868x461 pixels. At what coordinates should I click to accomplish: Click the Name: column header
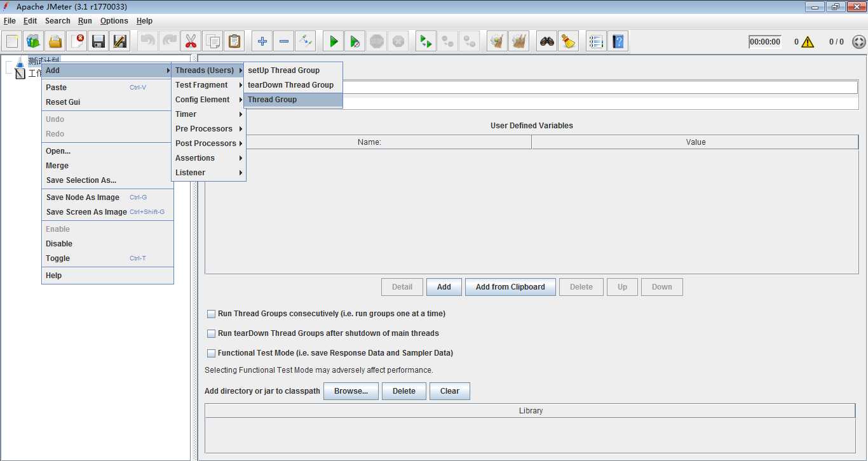[x=369, y=142]
